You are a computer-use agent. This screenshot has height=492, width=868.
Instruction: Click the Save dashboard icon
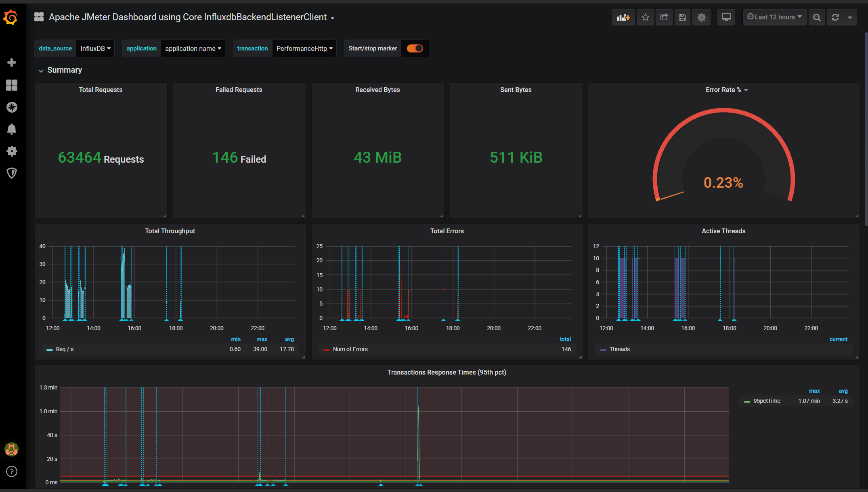682,17
